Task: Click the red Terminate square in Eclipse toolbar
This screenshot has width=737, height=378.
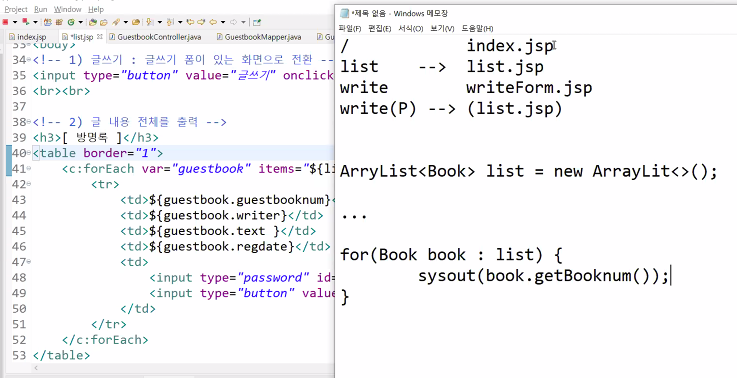Action: [5, 22]
